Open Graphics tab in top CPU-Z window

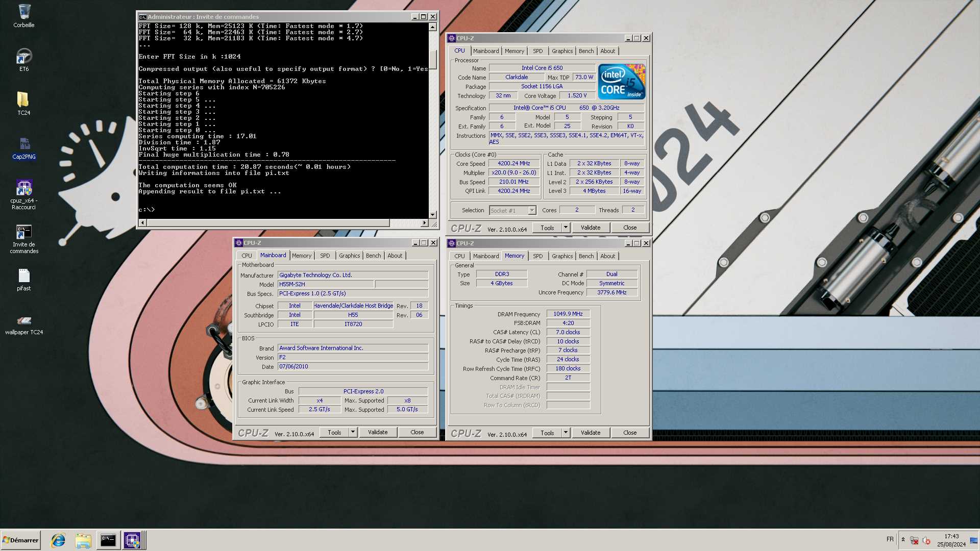tap(562, 51)
